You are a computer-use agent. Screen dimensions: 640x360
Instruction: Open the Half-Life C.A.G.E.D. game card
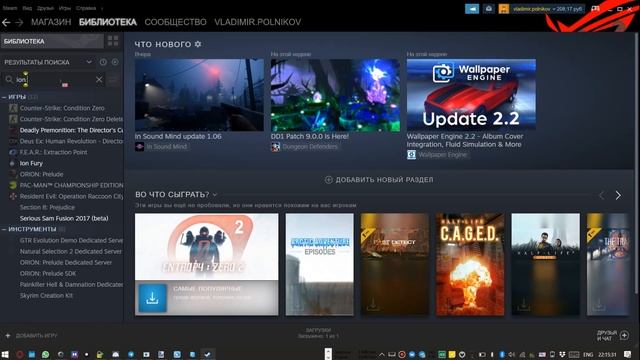coord(470,264)
